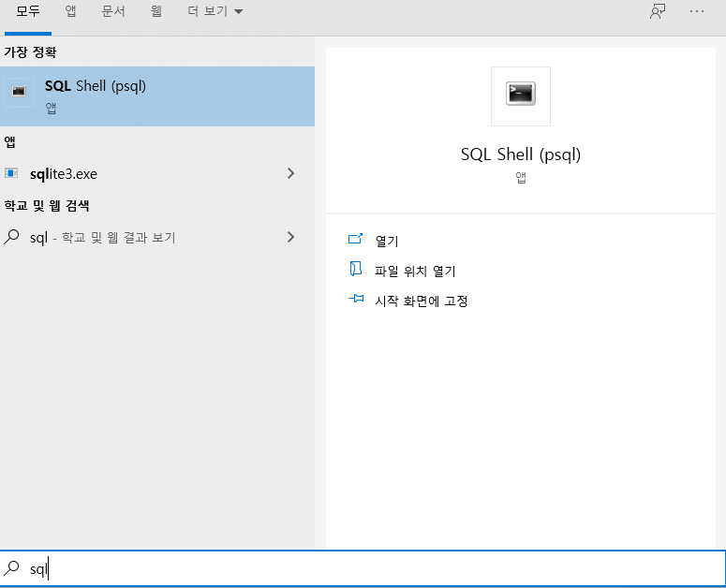Click the feedback person icon

[658, 11]
